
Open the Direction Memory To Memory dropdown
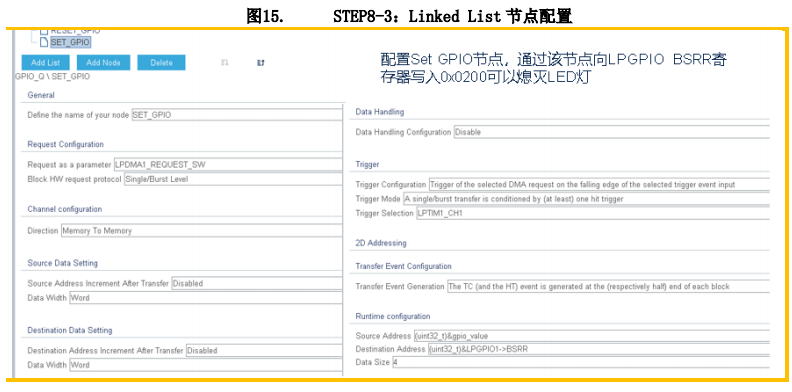click(202, 230)
